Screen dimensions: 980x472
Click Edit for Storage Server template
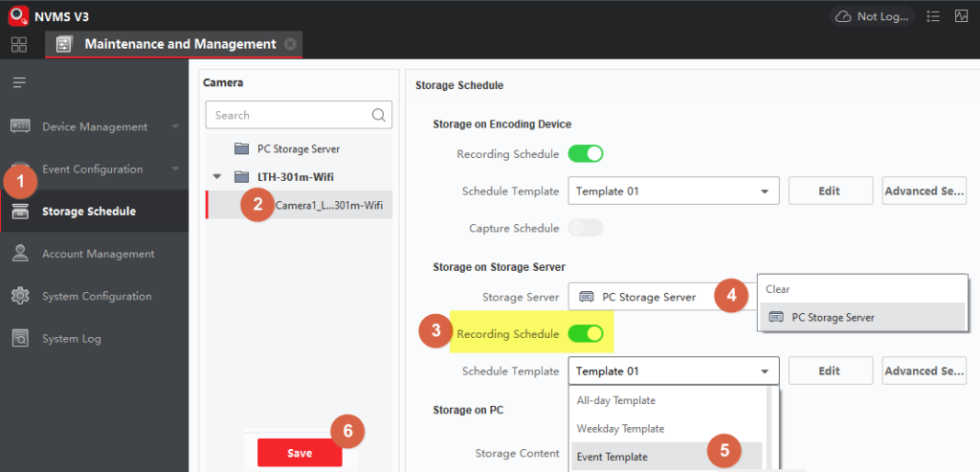[x=830, y=371]
